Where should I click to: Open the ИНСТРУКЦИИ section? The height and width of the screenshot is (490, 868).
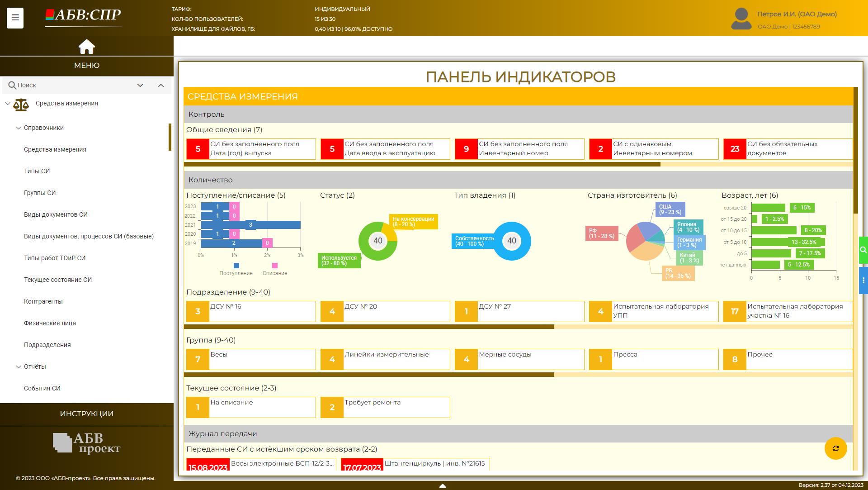[86, 414]
